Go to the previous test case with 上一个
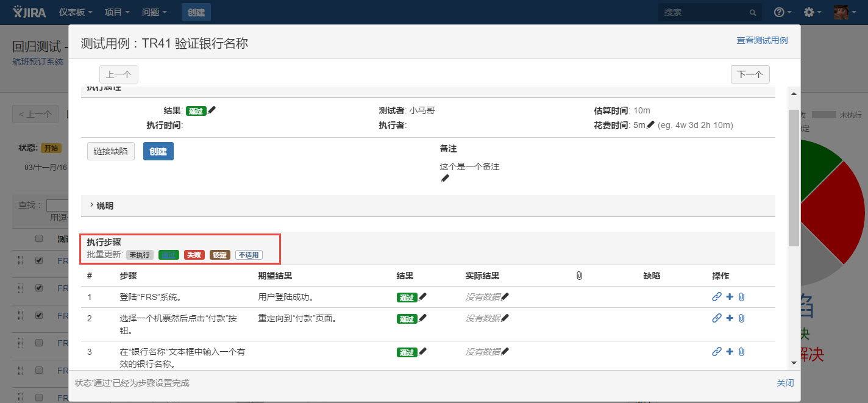The width and height of the screenshot is (868, 403). pos(119,74)
